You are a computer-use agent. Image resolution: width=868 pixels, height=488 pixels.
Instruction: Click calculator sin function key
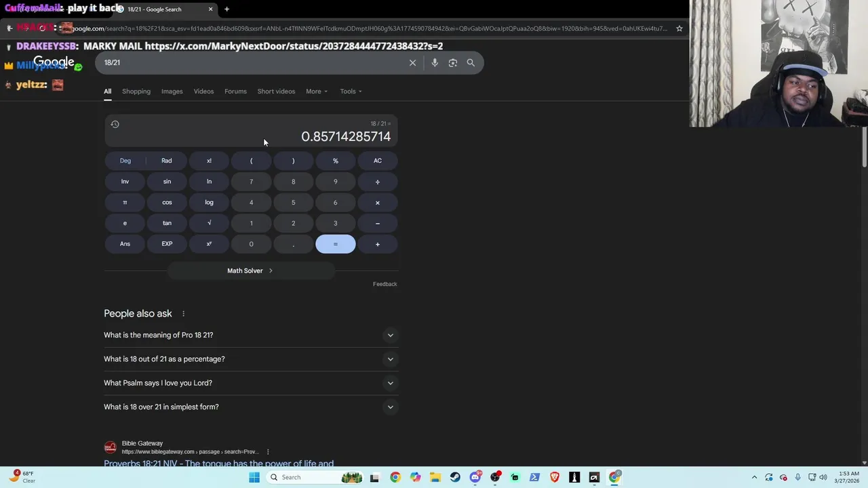(x=167, y=182)
